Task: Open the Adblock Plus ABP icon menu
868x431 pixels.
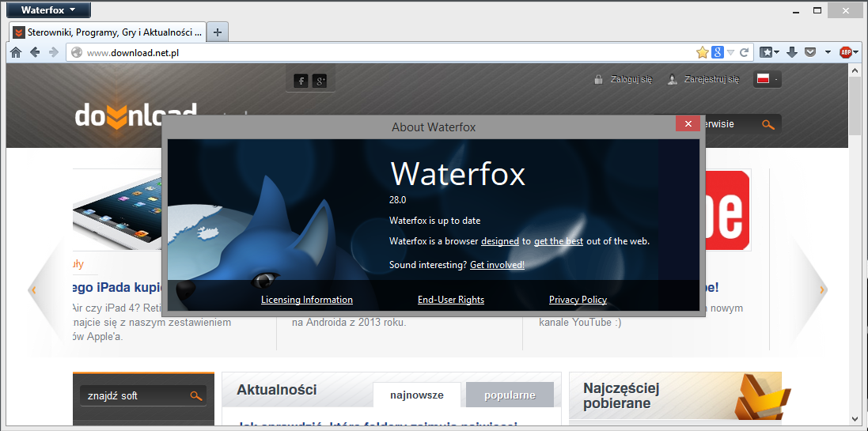Action: point(849,52)
